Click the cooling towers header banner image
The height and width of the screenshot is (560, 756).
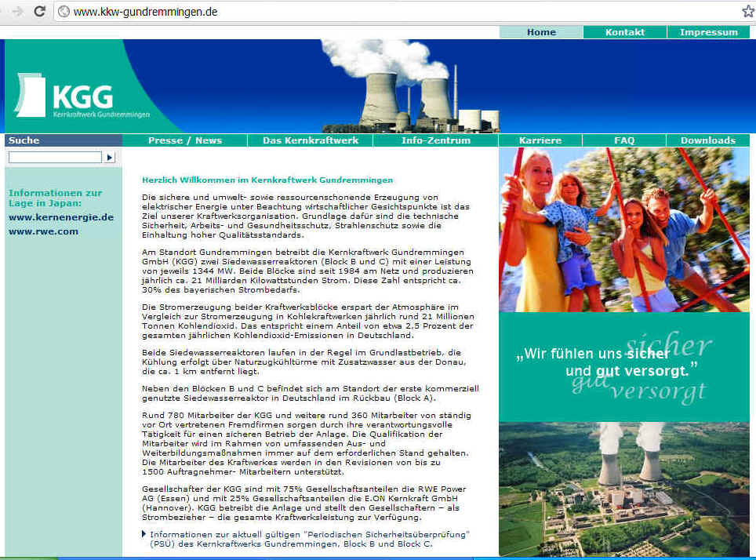(x=410, y=85)
